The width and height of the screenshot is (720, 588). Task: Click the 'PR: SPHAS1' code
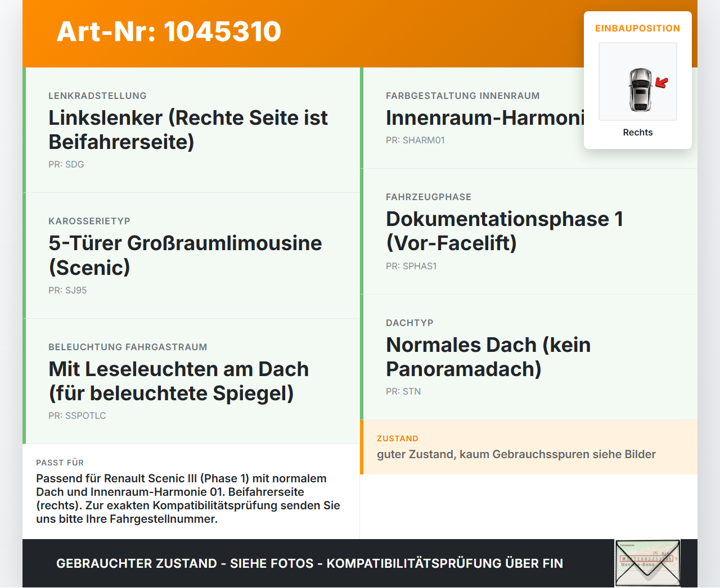click(x=411, y=266)
